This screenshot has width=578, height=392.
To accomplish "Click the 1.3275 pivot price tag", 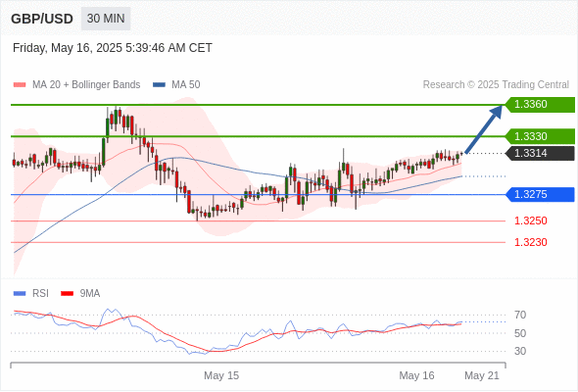I will (540, 194).
